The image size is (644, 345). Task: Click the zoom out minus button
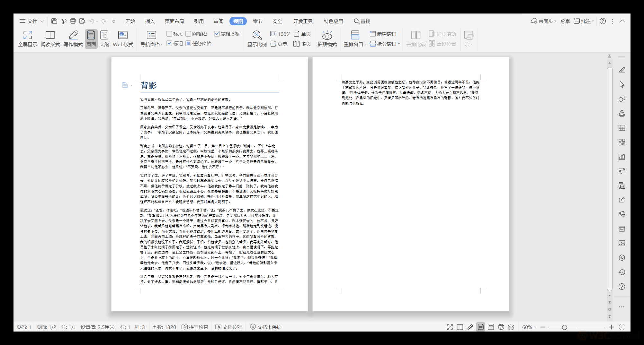[x=543, y=327]
